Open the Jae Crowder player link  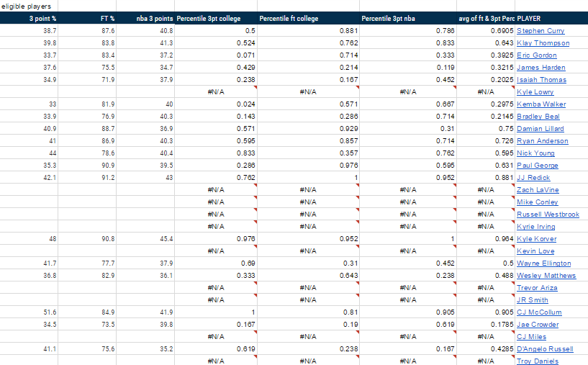[538, 325]
